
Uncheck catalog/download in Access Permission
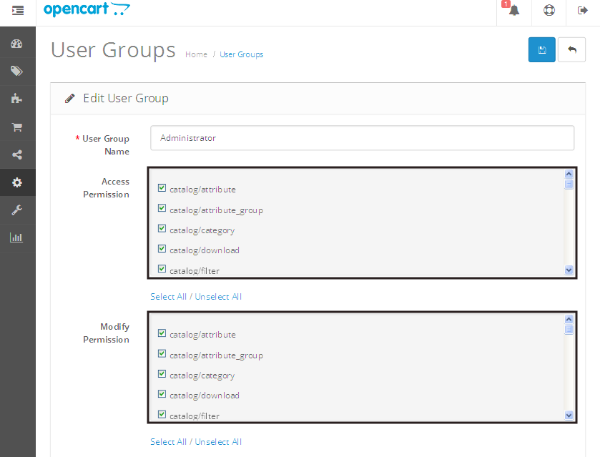162,249
